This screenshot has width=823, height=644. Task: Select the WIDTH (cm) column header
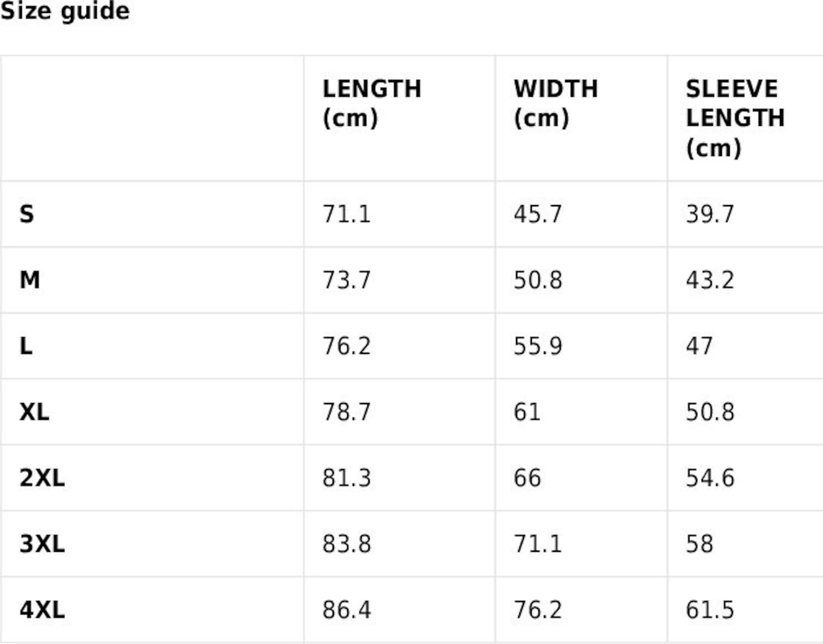tap(556, 103)
